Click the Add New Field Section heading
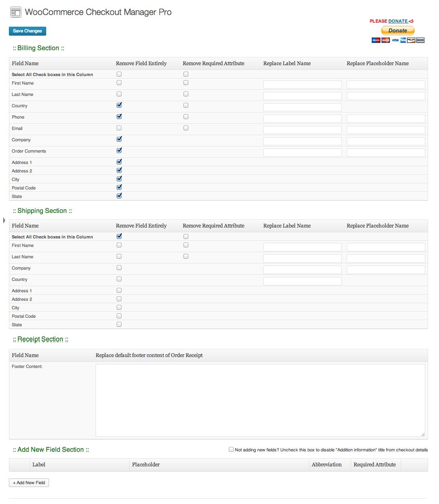439x504 pixels. point(51,450)
